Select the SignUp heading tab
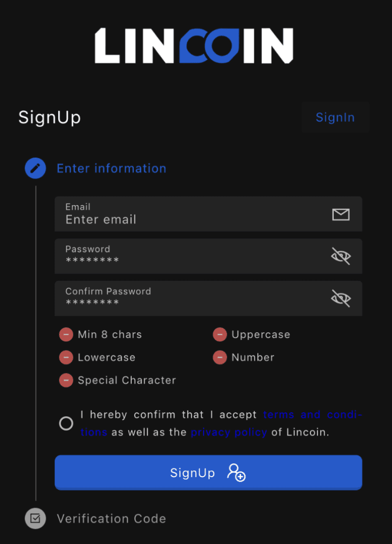This screenshot has width=392, height=544. pyautogui.click(x=49, y=117)
